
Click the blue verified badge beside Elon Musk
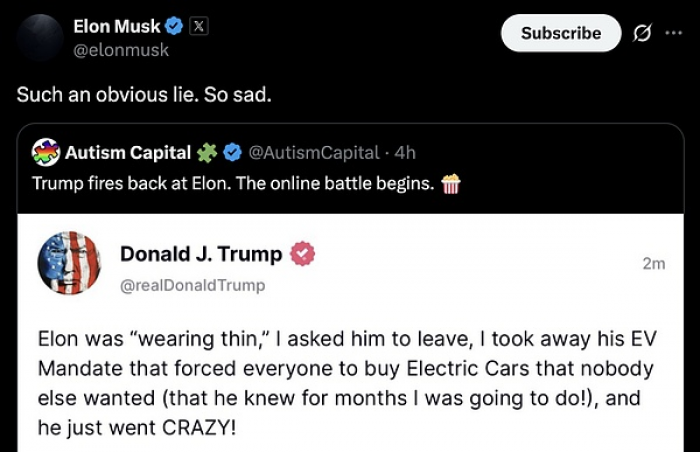pos(173,26)
